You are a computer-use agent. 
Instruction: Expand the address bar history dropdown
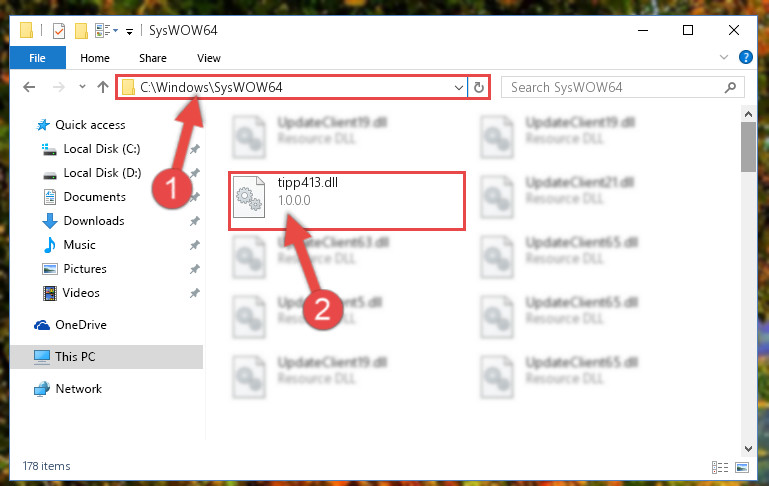coord(459,87)
